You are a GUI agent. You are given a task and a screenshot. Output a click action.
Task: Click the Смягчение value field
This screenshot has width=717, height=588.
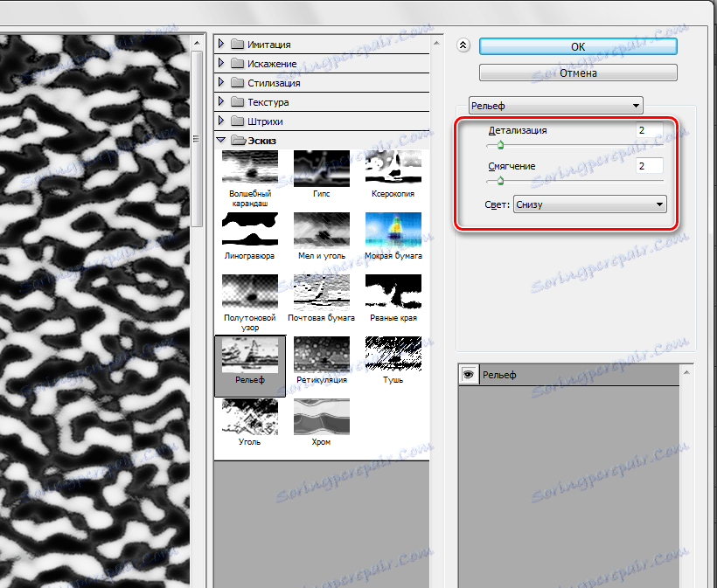(650, 166)
